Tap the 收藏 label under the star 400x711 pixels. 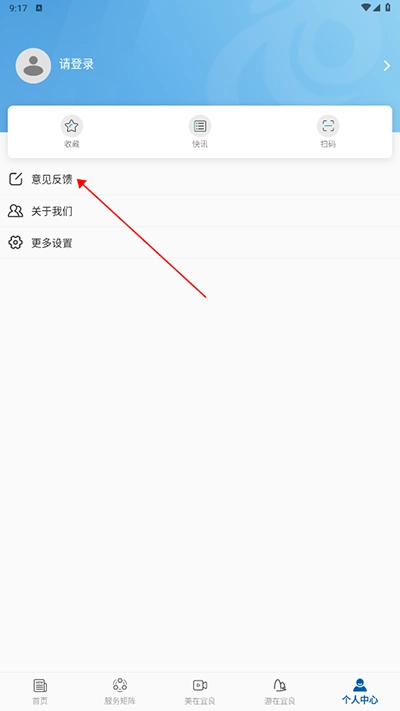72,144
